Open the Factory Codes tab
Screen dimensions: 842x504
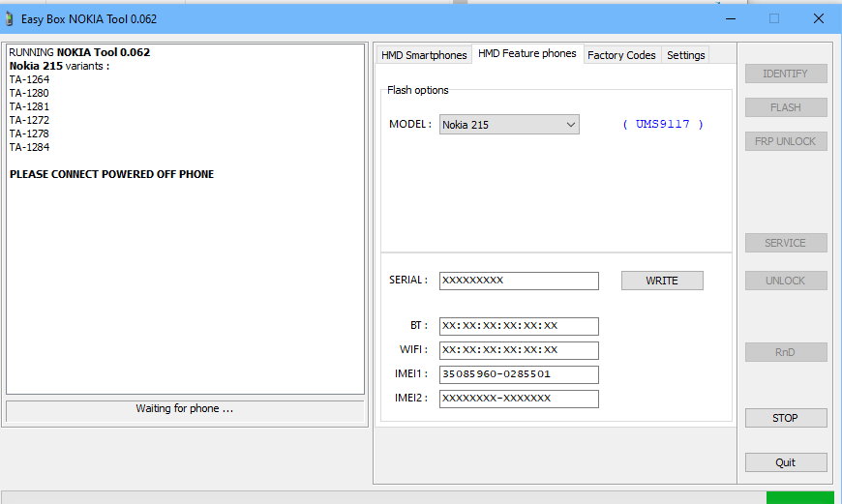click(x=622, y=55)
